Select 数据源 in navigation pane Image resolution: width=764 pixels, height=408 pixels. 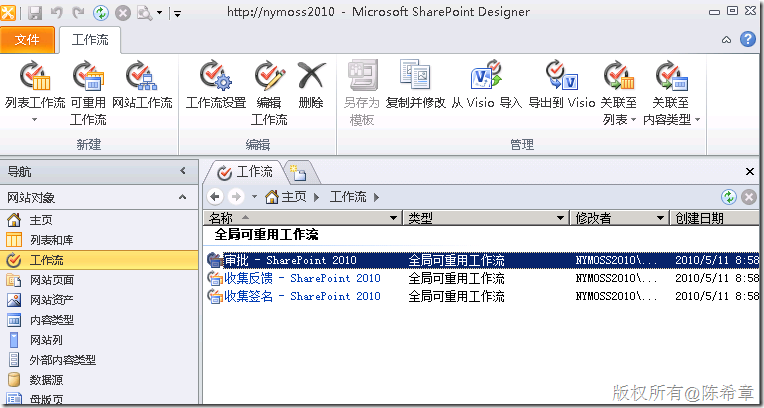pos(99,380)
